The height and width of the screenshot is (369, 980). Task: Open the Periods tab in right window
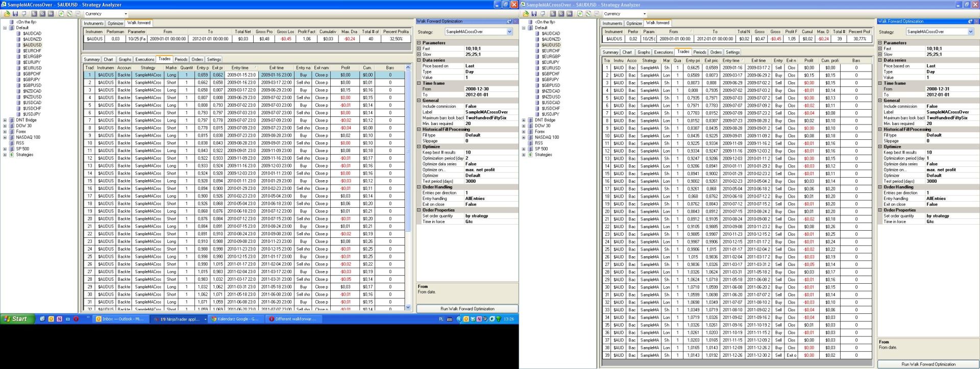tap(700, 53)
